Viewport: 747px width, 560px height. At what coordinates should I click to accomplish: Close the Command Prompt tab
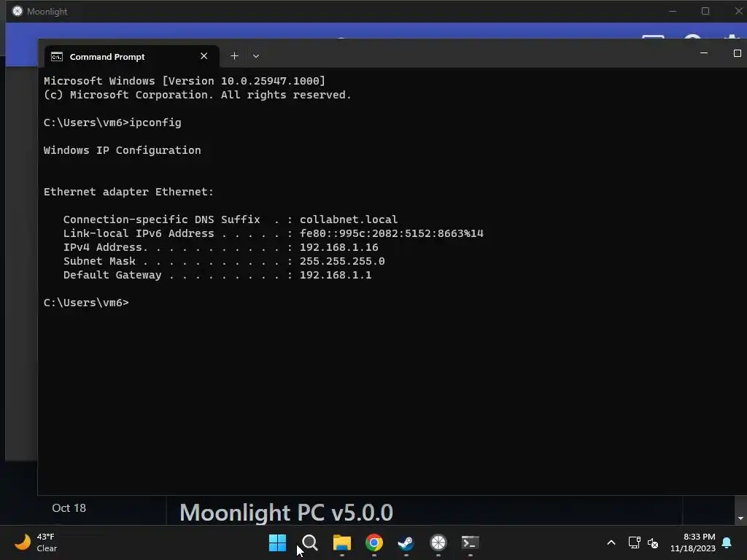click(x=204, y=56)
